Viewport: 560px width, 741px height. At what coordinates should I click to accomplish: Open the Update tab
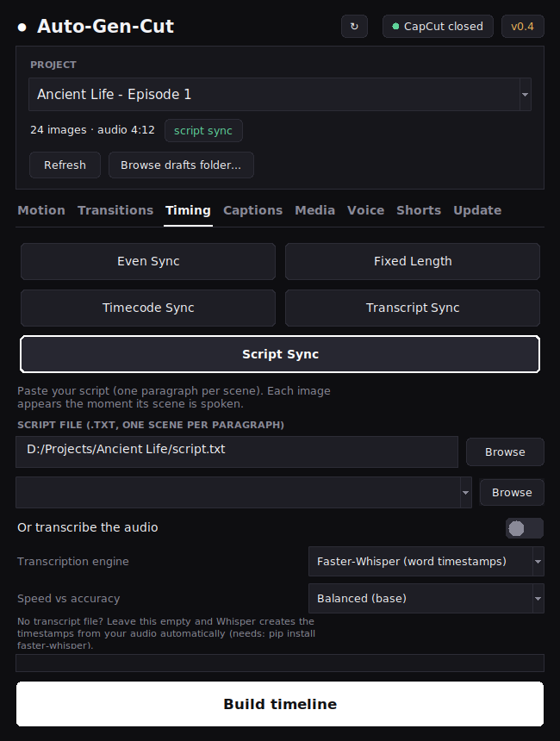[x=477, y=210]
